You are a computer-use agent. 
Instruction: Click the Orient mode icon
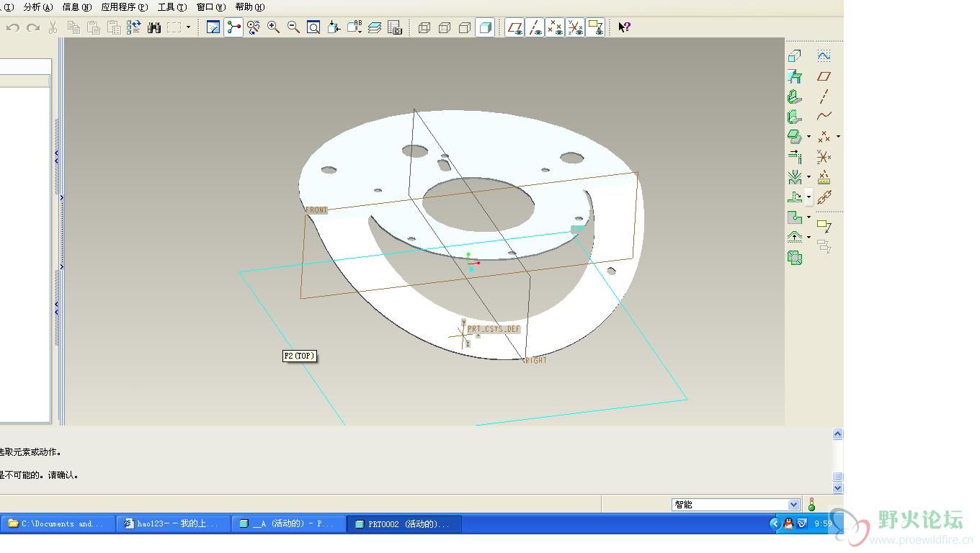point(254,27)
